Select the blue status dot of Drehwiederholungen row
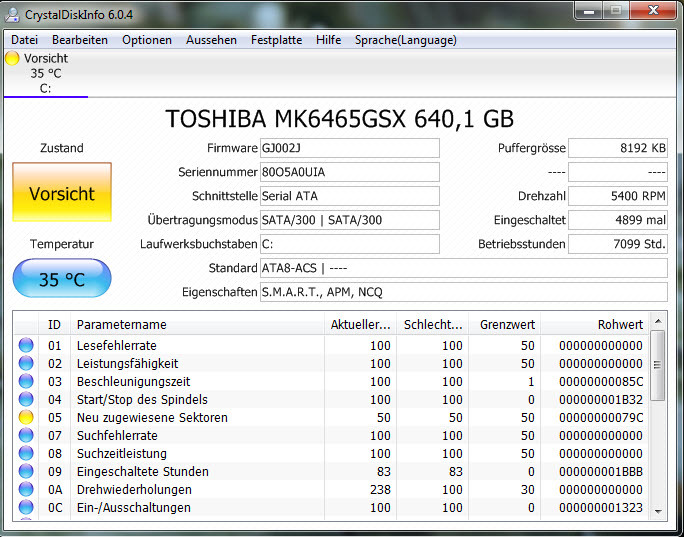The width and height of the screenshot is (684, 537). [26, 489]
